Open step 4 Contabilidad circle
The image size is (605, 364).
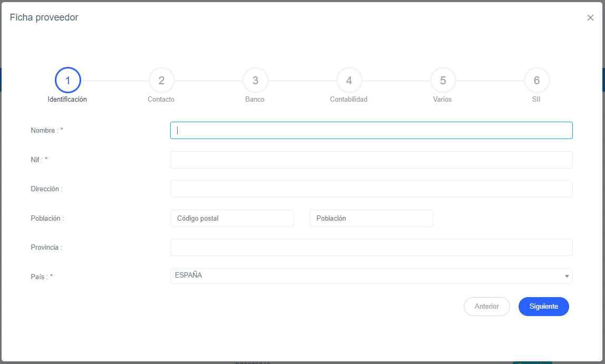click(x=349, y=81)
